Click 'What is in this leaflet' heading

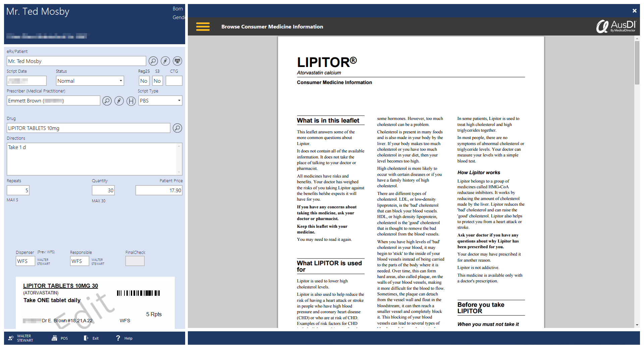(328, 121)
